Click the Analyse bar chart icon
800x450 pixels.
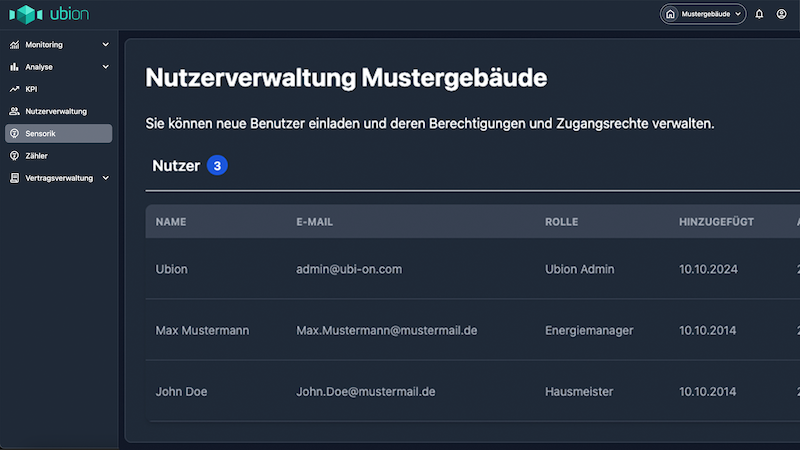[14, 67]
